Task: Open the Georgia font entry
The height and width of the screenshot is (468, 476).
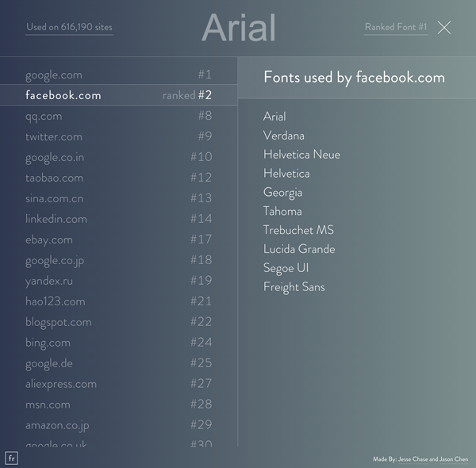Action: click(x=282, y=193)
